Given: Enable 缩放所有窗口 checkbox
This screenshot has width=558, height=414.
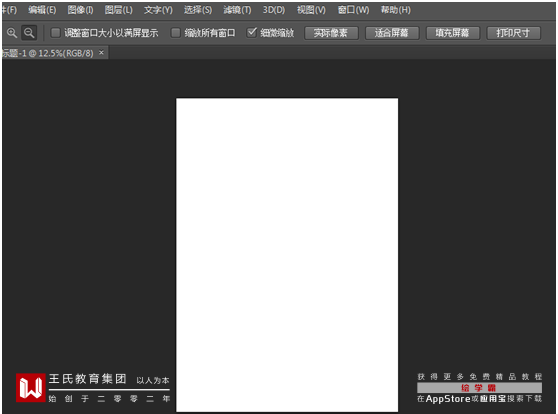Looking at the screenshot, I should [x=175, y=33].
